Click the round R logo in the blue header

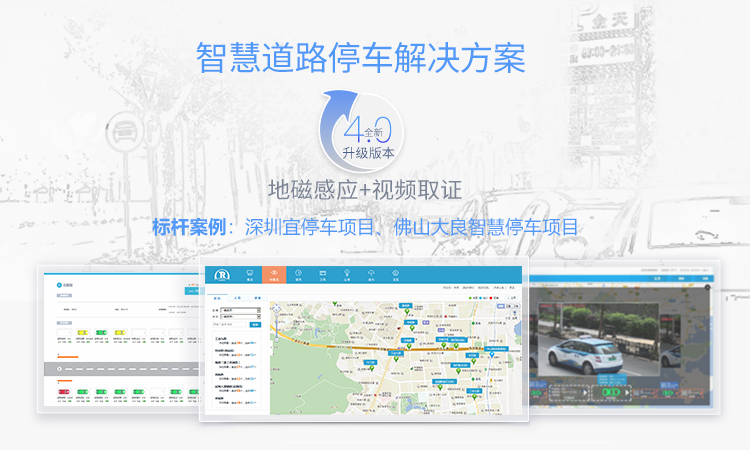pyautogui.click(x=222, y=274)
